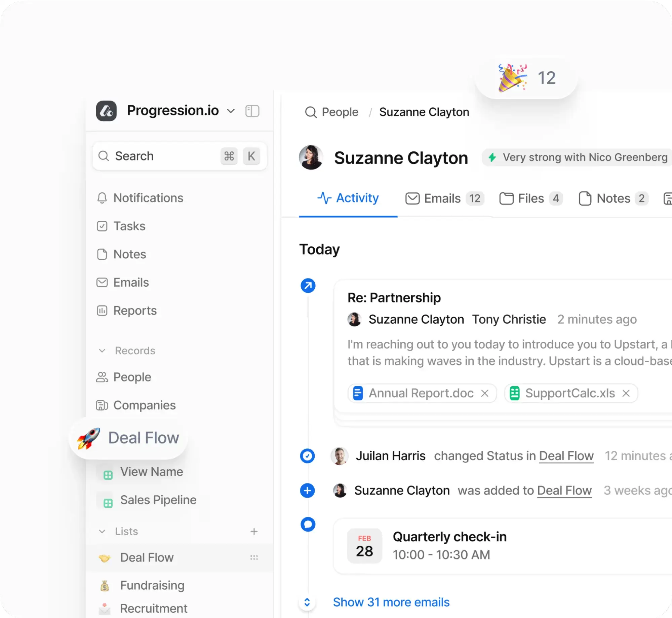Click the Notifications bell icon
The height and width of the screenshot is (618, 672).
tap(102, 198)
